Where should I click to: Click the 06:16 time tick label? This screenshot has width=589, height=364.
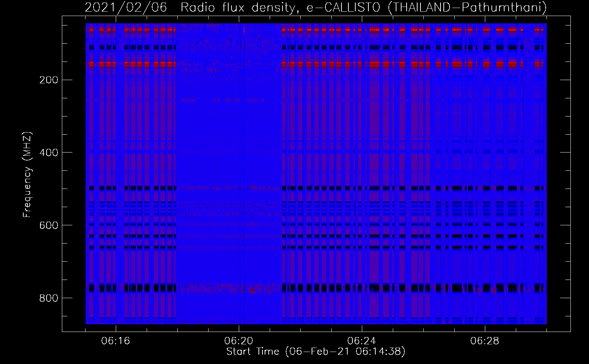116,341
